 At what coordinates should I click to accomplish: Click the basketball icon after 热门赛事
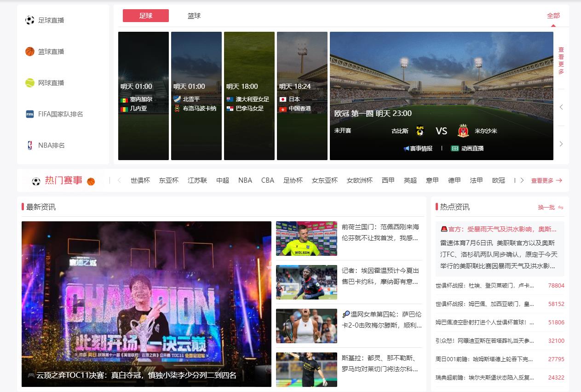pos(92,181)
